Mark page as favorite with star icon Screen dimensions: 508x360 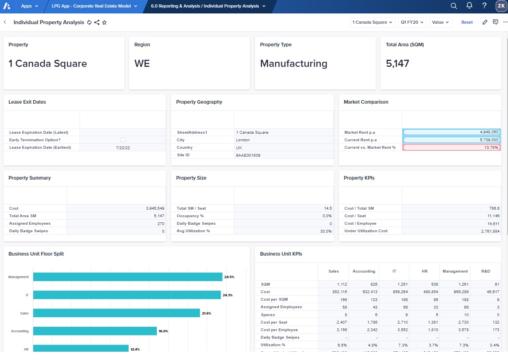tap(104, 22)
